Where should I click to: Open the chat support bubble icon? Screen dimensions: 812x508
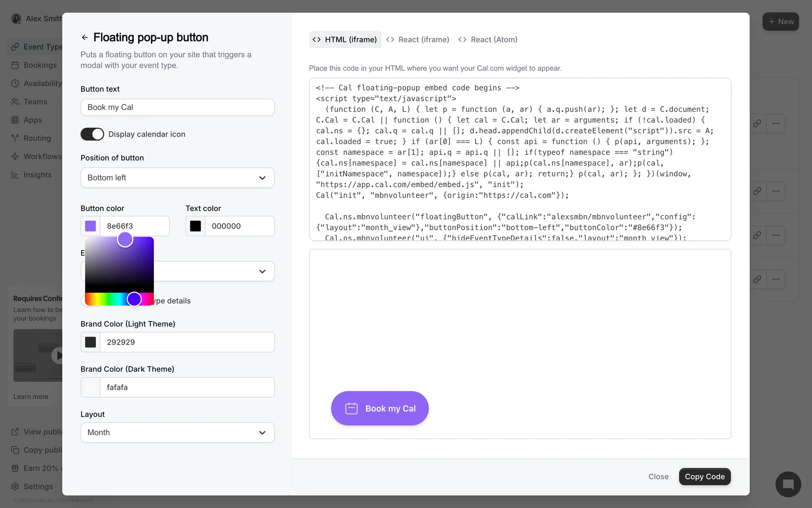[788, 484]
